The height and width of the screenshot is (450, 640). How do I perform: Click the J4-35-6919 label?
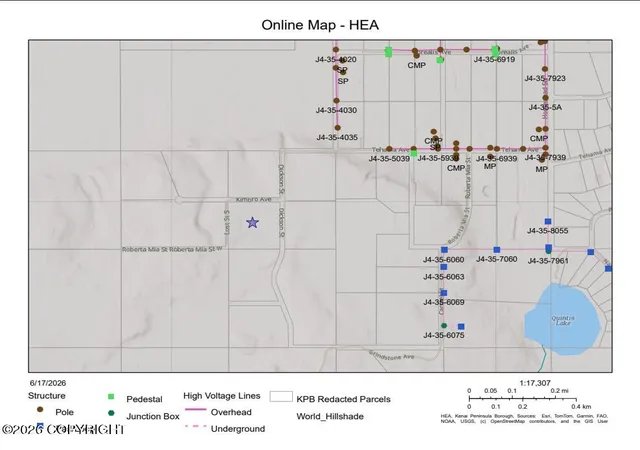pyautogui.click(x=494, y=60)
